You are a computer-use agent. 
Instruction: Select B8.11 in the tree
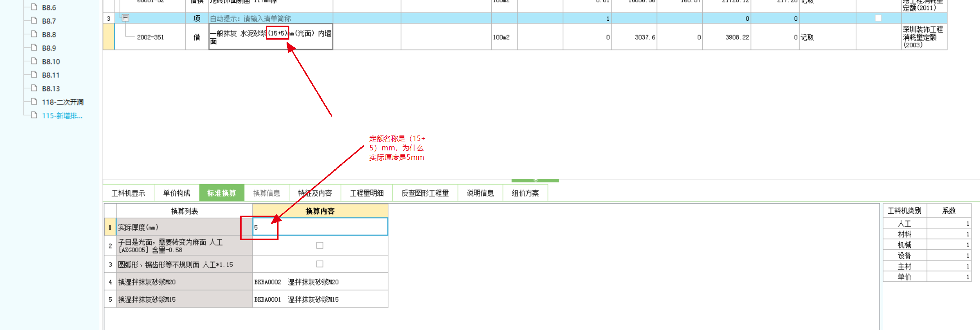51,75
